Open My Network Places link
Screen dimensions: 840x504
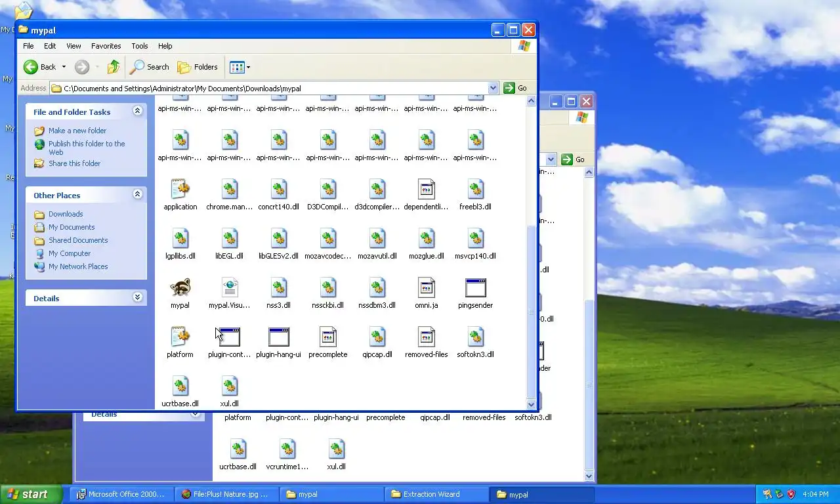pos(78,266)
